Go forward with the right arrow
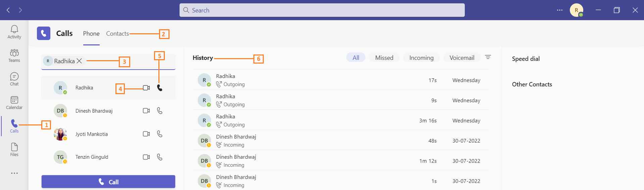Viewport: 644px width, 190px height. point(20,10)
